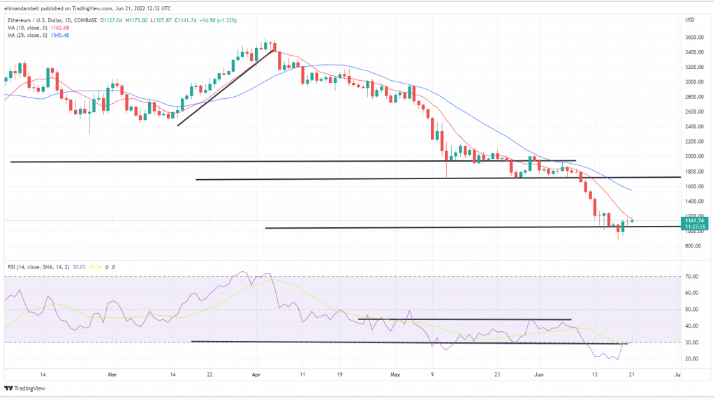The height and width of the screenshot is (399, 714).
Task: Select the Apr date label on time axis
Action: [x=256, y=375]
